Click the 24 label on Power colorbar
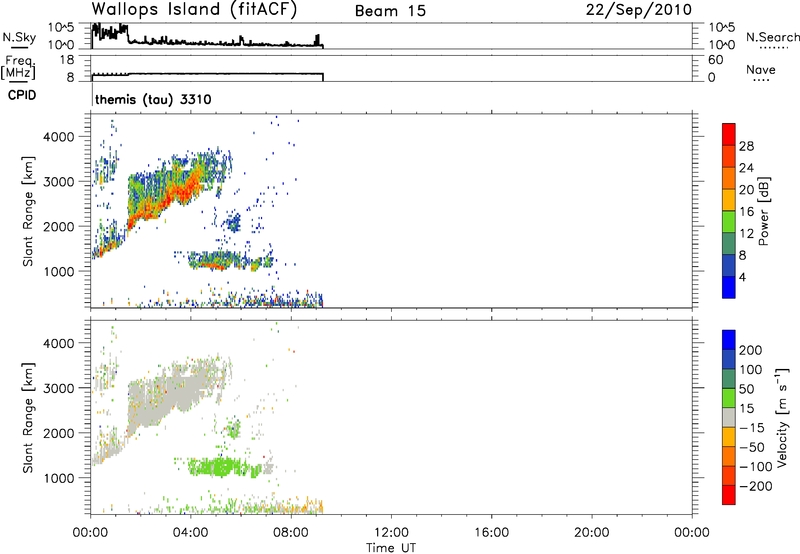Viewport: 800px width, 554px height. [x=746, y=168]
